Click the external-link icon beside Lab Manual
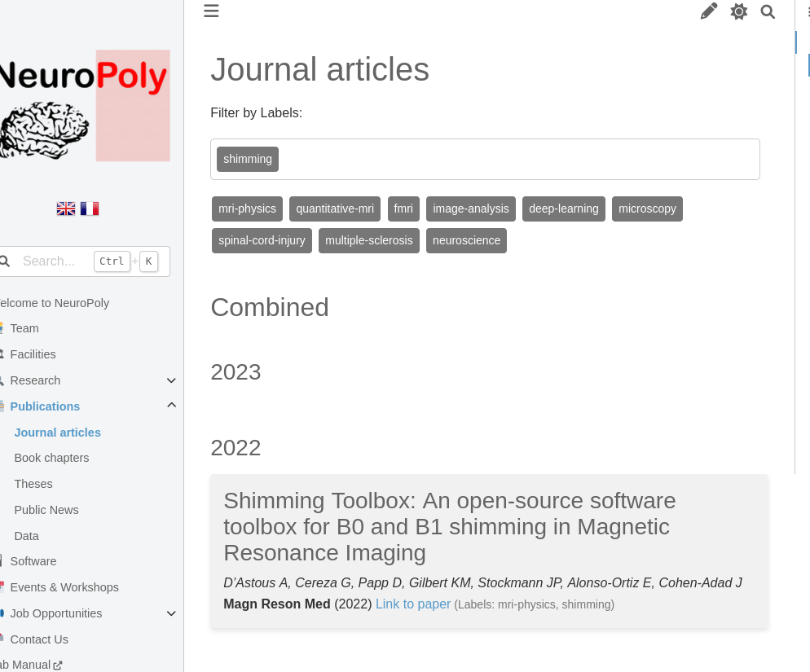Screen dimensions: 810x672 pyautogui.click(x=57, y=665)
